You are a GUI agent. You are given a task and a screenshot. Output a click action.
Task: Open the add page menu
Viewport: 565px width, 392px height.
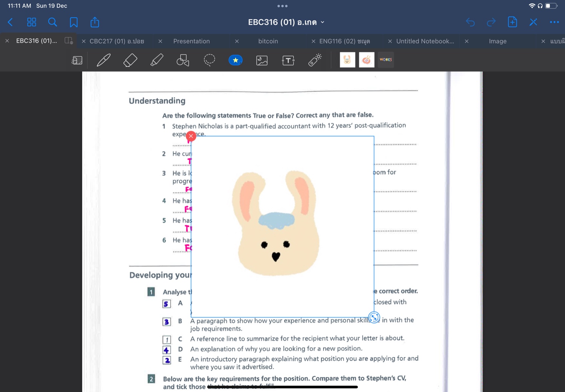[512, 23]
